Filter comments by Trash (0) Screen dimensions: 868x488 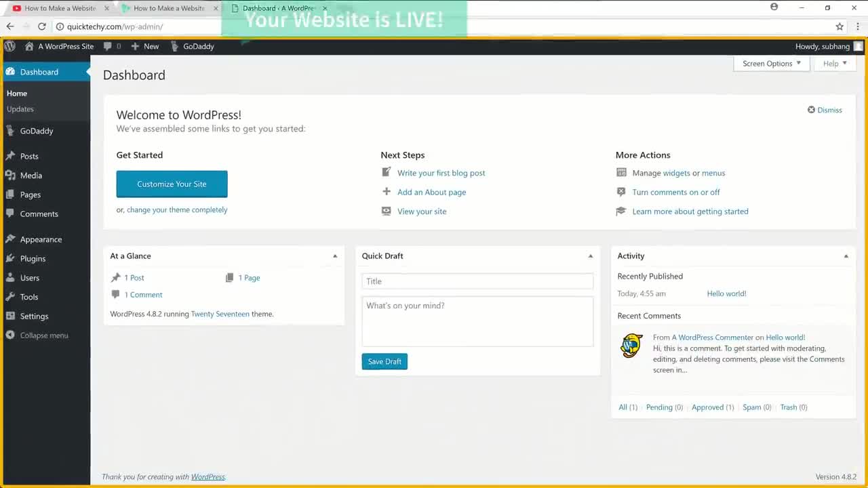click(793, 407)
